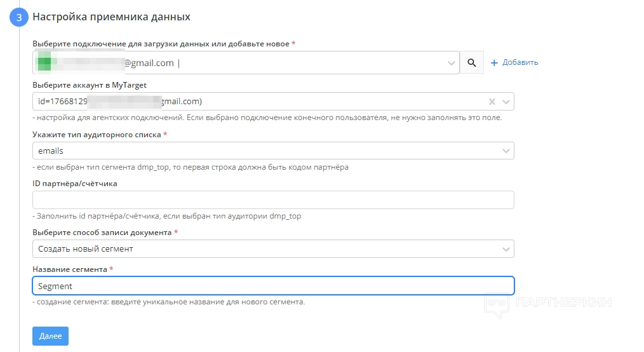This screenshot has height=352, width=644.
Task: Focus the ID партнёра/счётчика input field
Action: [x=272, y=200]
